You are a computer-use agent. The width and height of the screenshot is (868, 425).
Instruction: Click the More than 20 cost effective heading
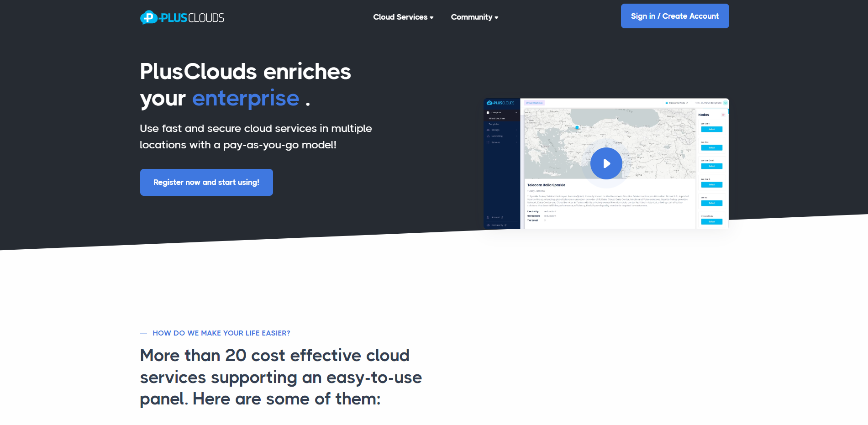[x=281, y=377]
